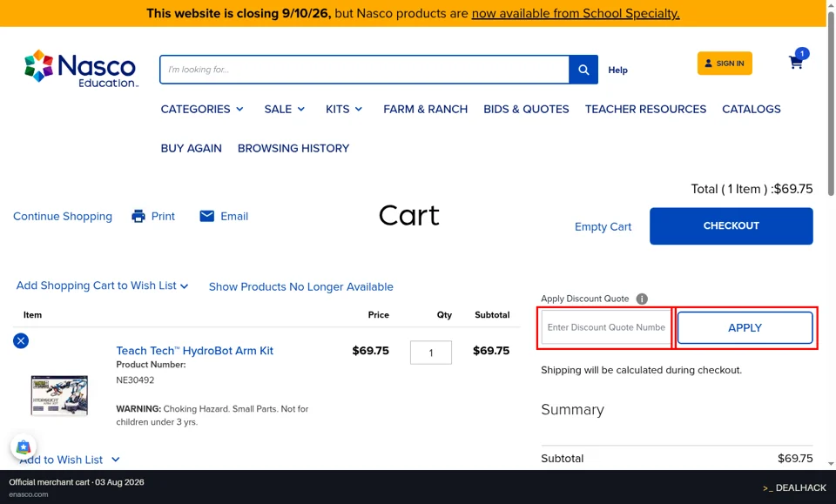Open Browsing History page
This screenshot has height=504, width=836.
click(x=293, y=149)
